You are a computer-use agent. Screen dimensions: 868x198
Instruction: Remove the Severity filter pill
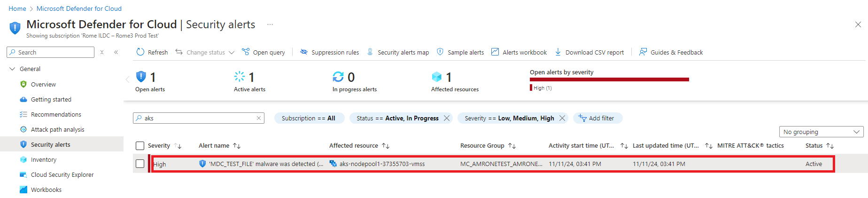562,118
